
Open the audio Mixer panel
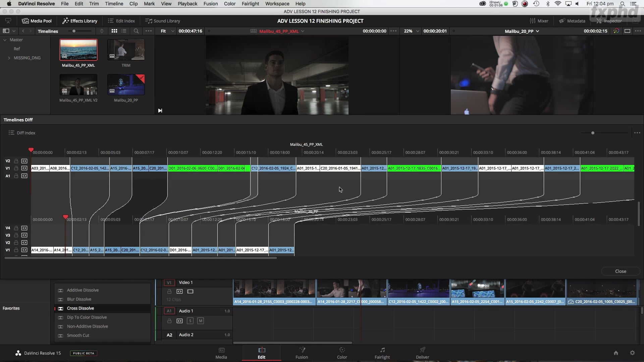click(x=539, y=21)
